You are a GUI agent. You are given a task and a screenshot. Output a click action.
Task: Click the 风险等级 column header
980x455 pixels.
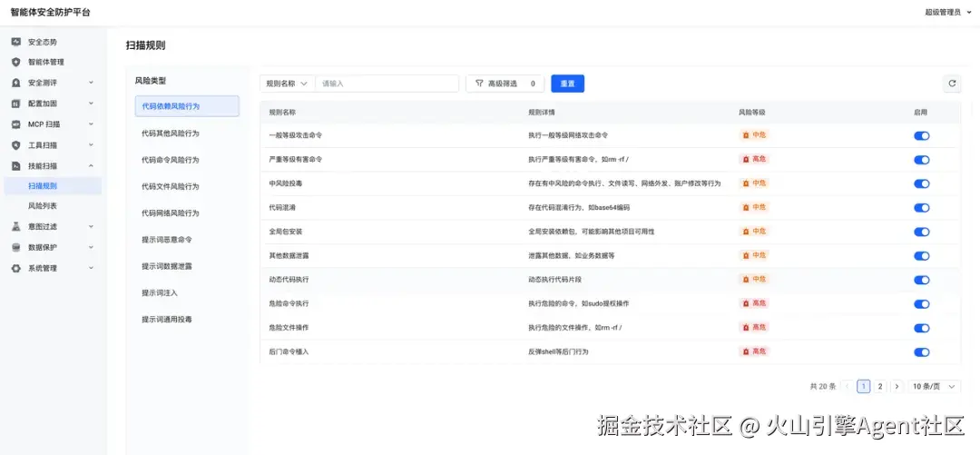tap(752, 113)
